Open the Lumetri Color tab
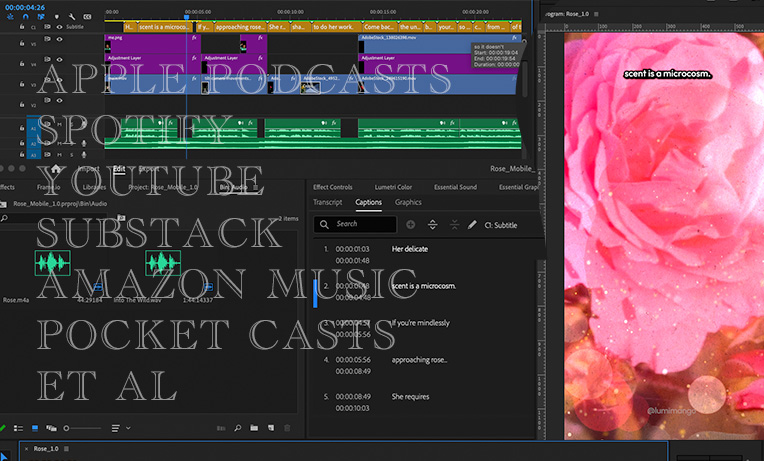The width and height of the screenshot is (764, 461). coord(393,187)
